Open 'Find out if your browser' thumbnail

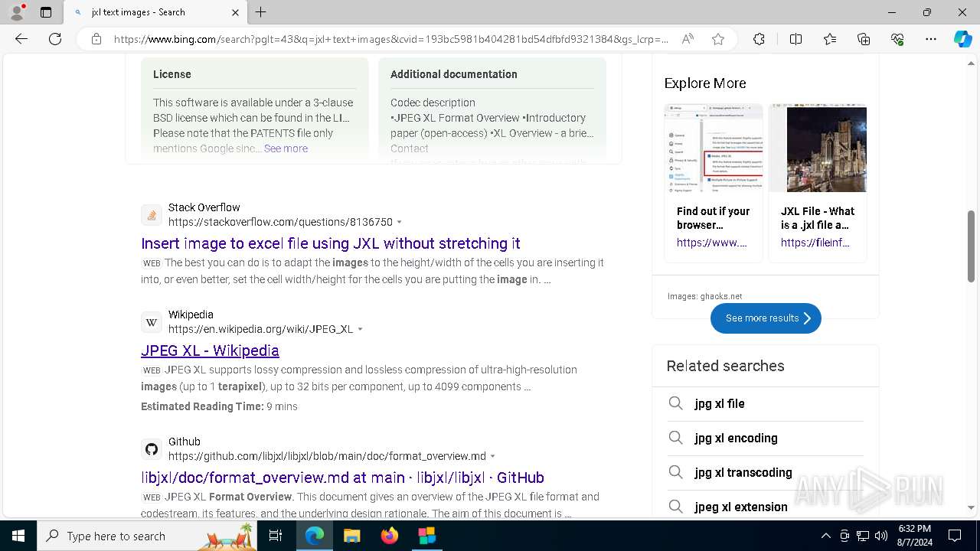714,148
